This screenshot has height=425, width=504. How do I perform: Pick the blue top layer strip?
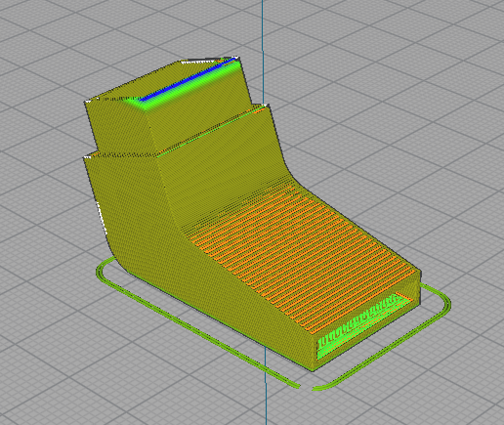click(188, 79)
